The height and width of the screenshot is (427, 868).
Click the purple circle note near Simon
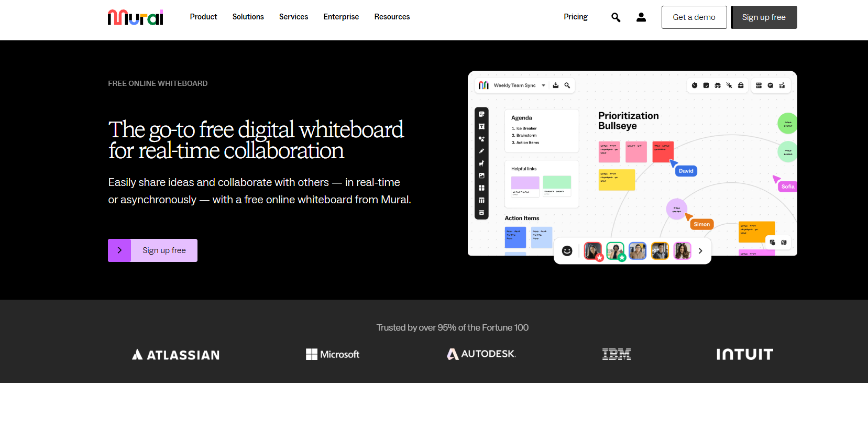[677, 209]
